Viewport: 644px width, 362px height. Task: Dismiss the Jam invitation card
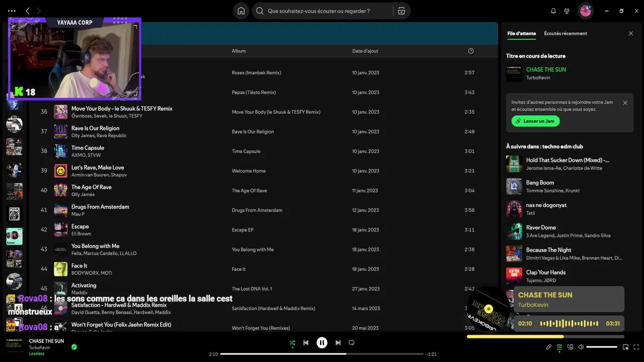pos(625,103)
